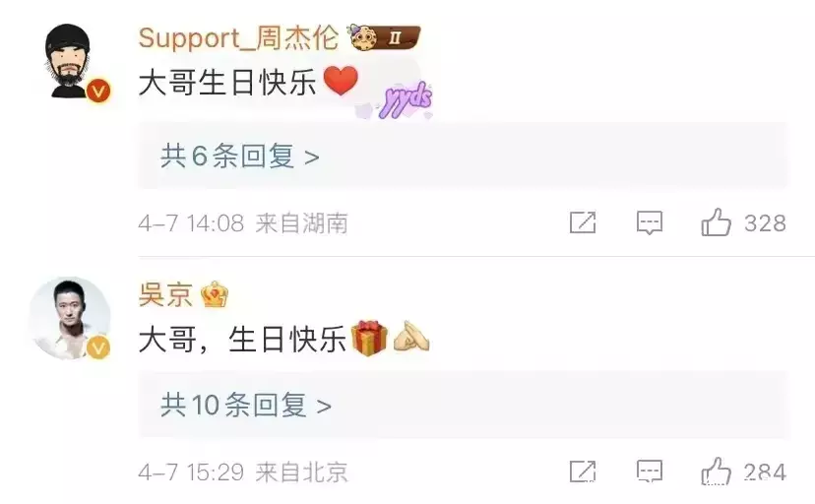
Task: Click the yyds sticker on the first comment
Action: coord(405,99)
